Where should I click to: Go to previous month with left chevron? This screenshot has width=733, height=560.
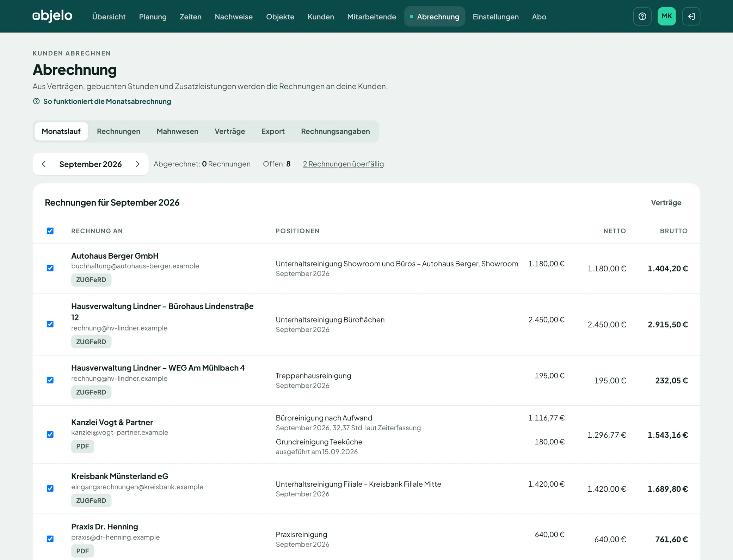44,164
